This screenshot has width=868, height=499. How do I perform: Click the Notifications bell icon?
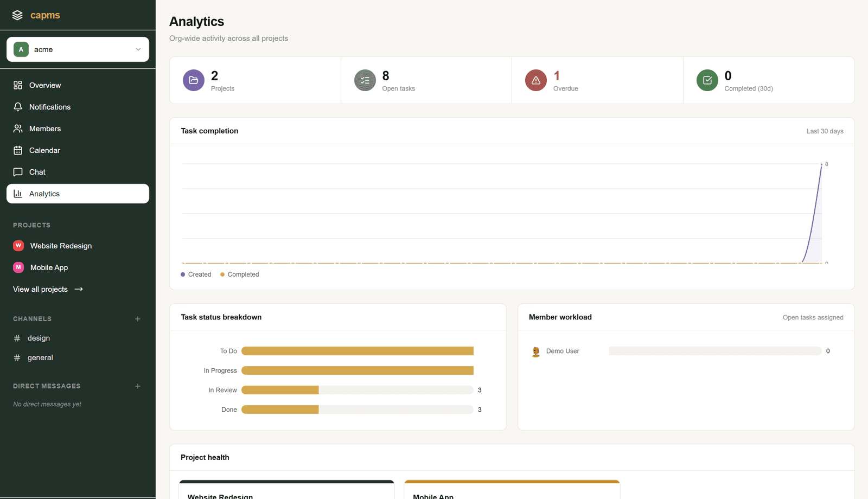pos(18,107)
